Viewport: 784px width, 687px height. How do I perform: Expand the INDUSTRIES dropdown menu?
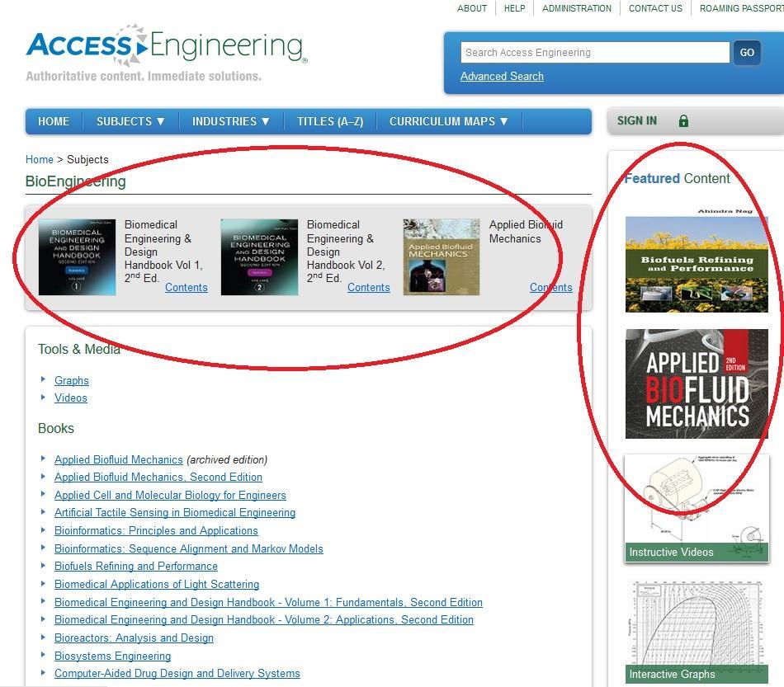[231, 121]
